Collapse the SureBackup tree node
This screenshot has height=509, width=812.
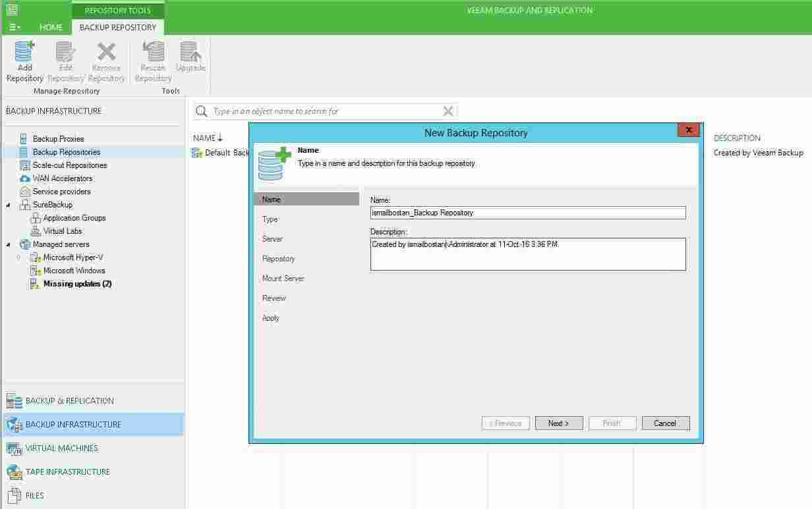[9, 205]
